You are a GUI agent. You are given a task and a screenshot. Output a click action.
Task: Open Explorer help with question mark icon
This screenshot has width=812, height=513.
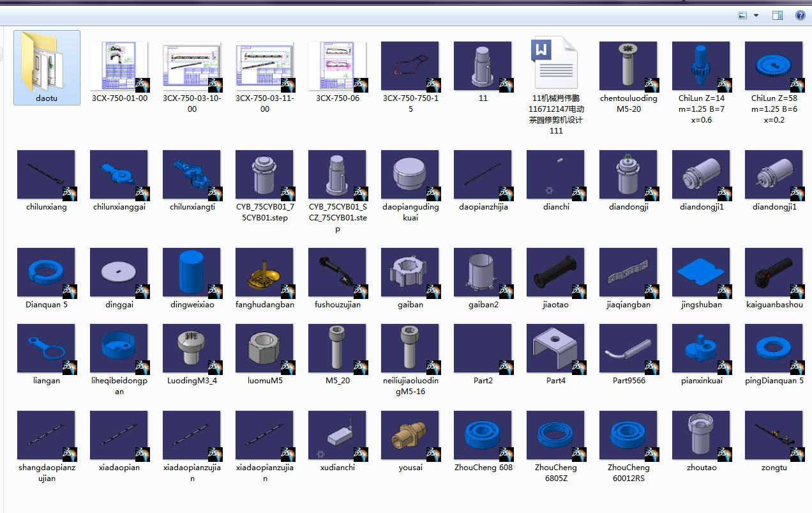point(800,15)
